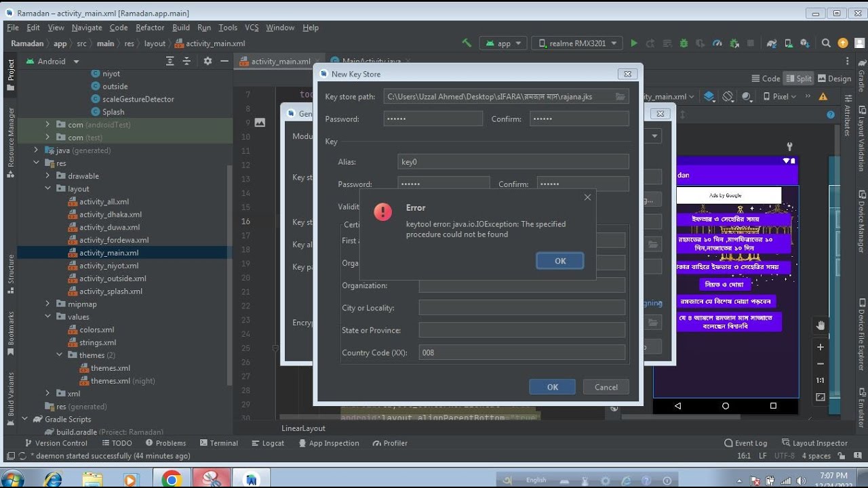The image size is (868, 488).
Task: Click the Zoom to Fit Screen icon
Action: (x=821, y=396)
